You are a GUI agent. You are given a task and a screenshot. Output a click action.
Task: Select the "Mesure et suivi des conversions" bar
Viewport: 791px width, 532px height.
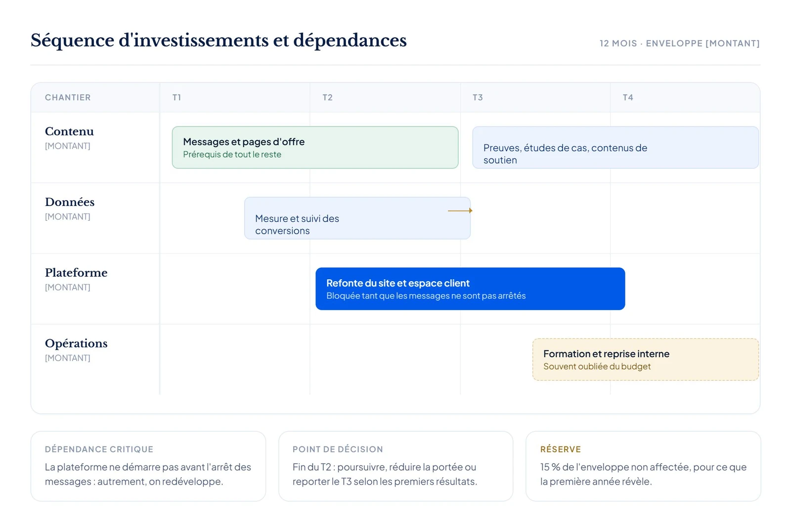tap(357, 218)
